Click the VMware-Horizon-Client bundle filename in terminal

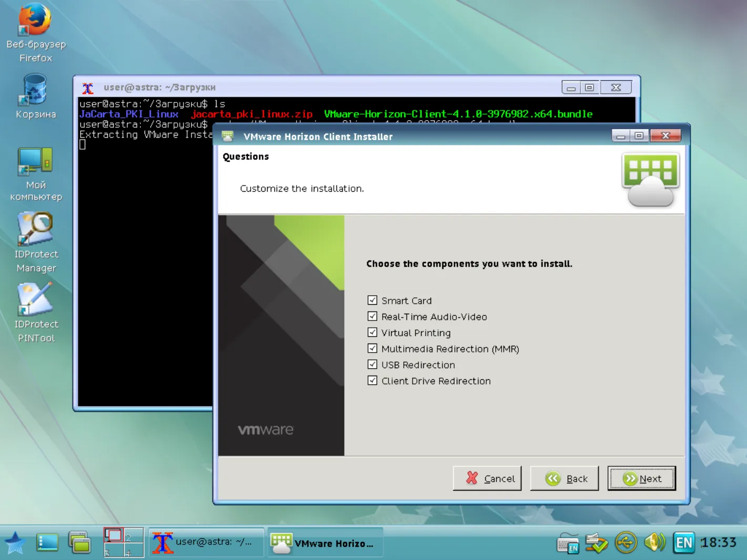click(x=458, y=114)
